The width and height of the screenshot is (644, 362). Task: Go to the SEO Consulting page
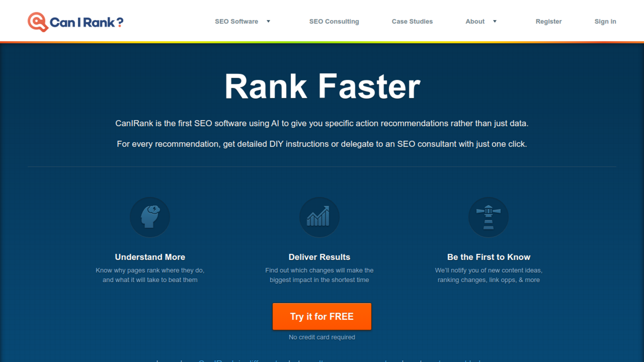click(x=334, y=21)
